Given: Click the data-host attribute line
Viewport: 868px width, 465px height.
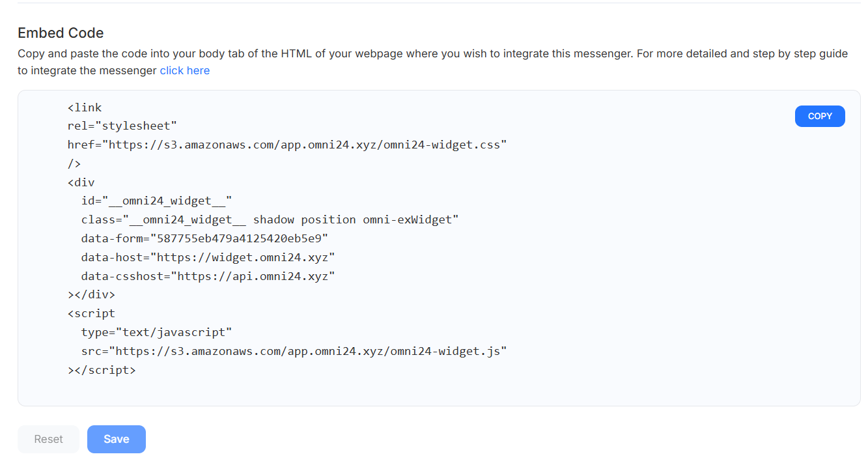Looking at the screenshot, I should pyautogui.click(x=208, y=257).
